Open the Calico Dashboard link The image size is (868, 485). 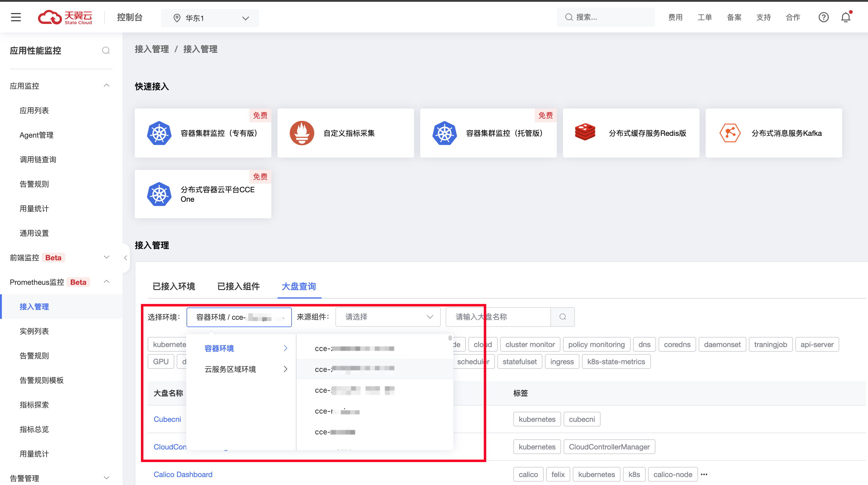[x=183, y=474]
